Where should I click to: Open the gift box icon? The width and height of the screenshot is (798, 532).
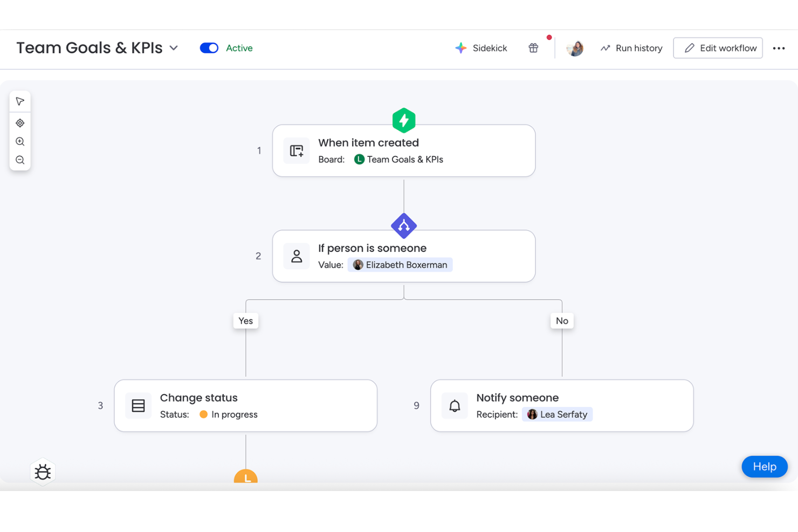click(533, 48)
